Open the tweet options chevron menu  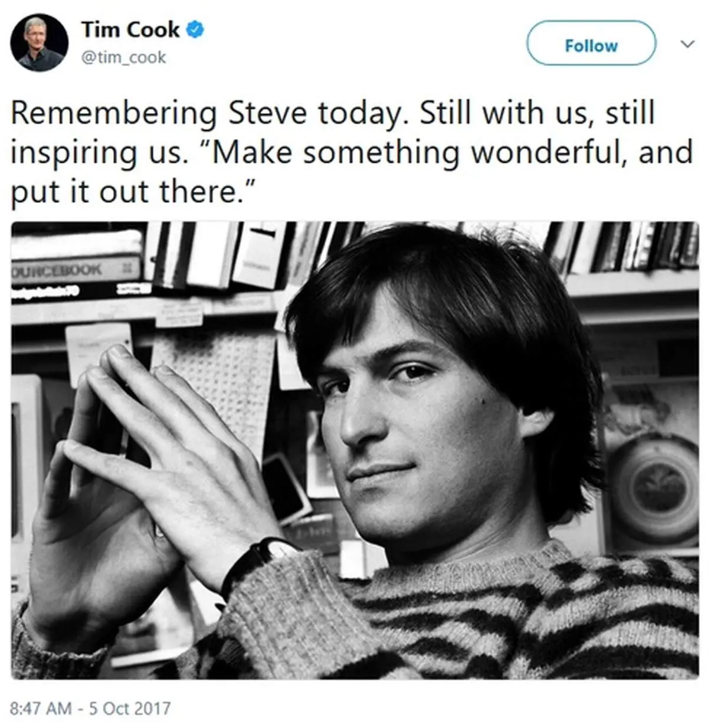coord(686,44)
